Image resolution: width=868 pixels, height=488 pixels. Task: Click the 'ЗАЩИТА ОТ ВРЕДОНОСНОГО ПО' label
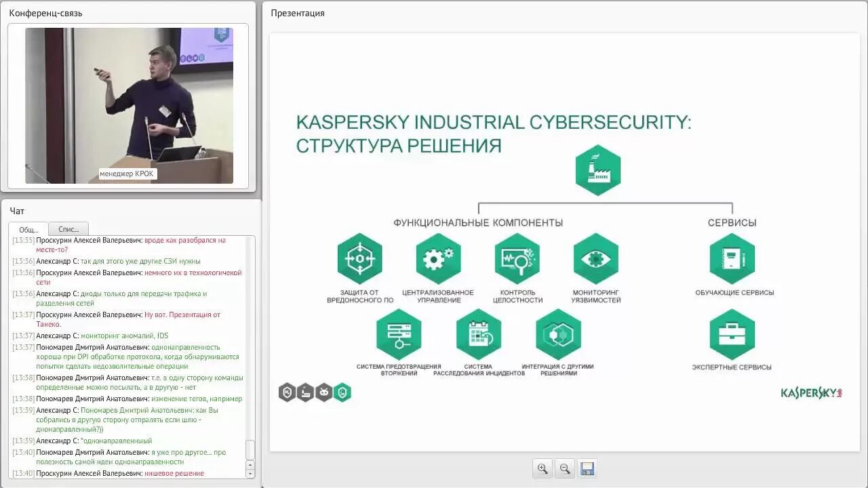(360, 296)
